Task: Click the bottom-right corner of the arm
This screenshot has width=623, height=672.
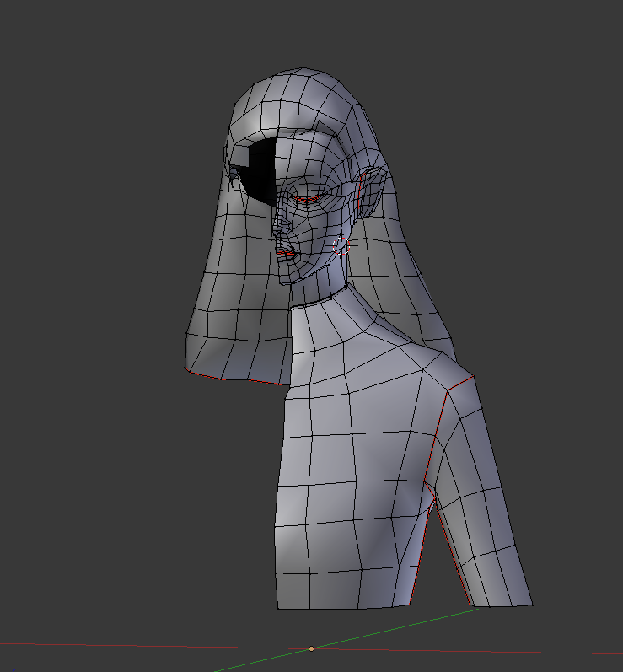Action: point(532,604)
